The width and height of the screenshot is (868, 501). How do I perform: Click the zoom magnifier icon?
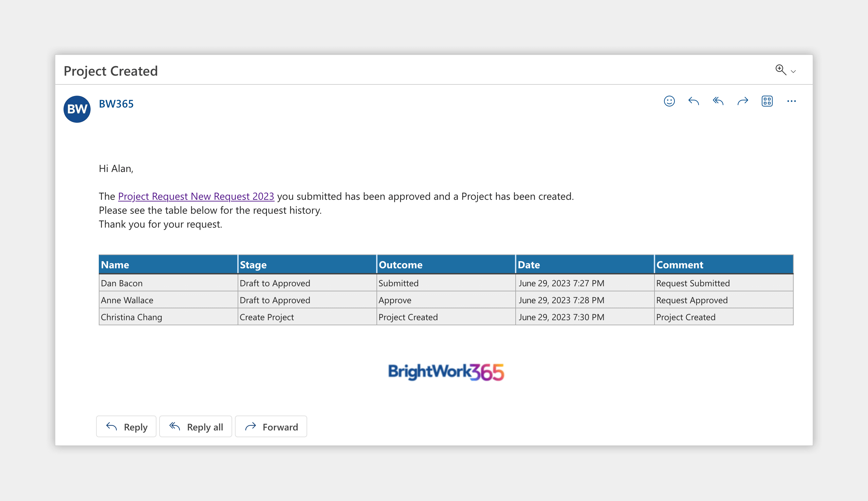(x=780, y=70)
